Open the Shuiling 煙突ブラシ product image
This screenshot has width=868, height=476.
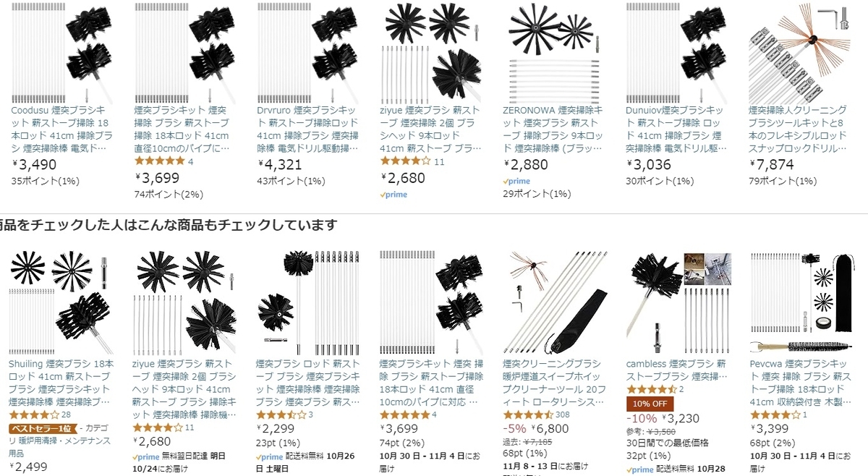pos(62,302)
